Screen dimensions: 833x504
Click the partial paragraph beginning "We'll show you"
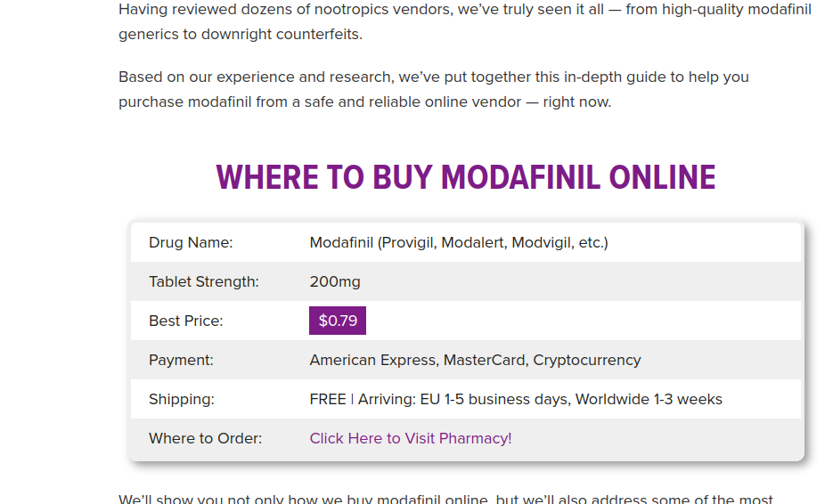(x=445, y=499)
